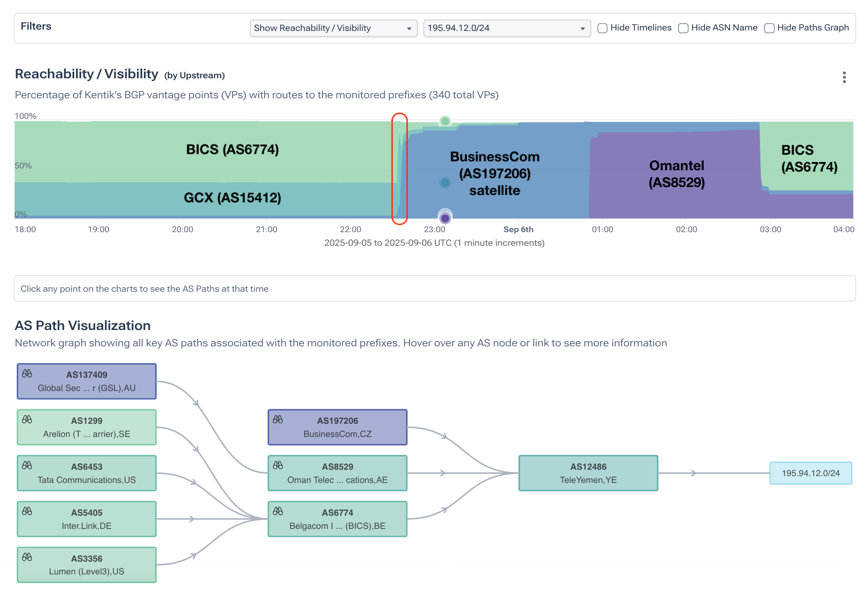Select the AS137409 Global Sec node
The image size is (868, 599).
click(87, 381)
